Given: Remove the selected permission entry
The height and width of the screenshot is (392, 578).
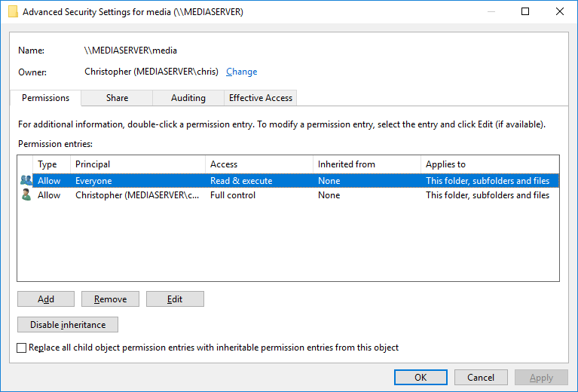Looking at the screenshot, I should point(110,299).
